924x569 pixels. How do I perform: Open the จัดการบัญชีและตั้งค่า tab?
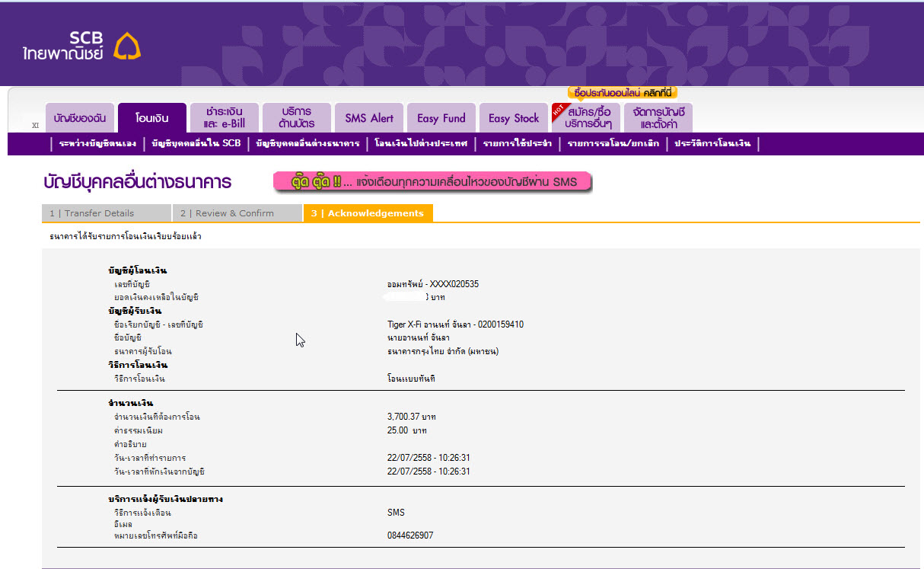658,118
